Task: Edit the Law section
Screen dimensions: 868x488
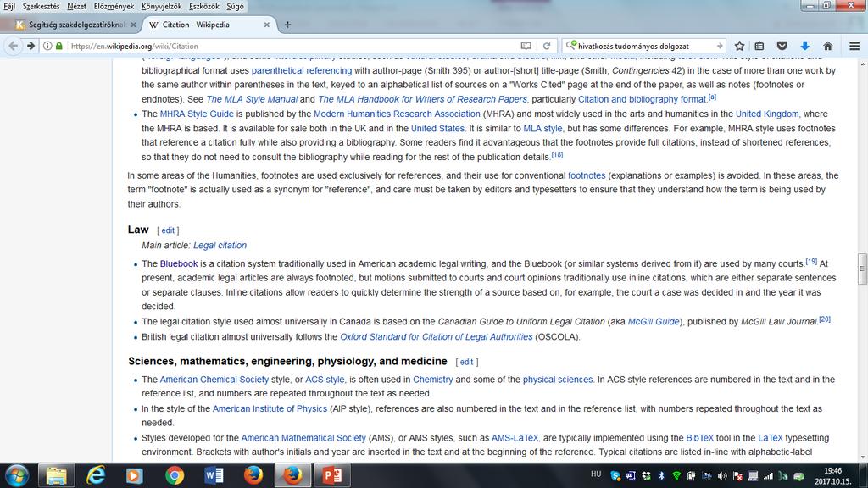Action: click(x=168, y=230)
